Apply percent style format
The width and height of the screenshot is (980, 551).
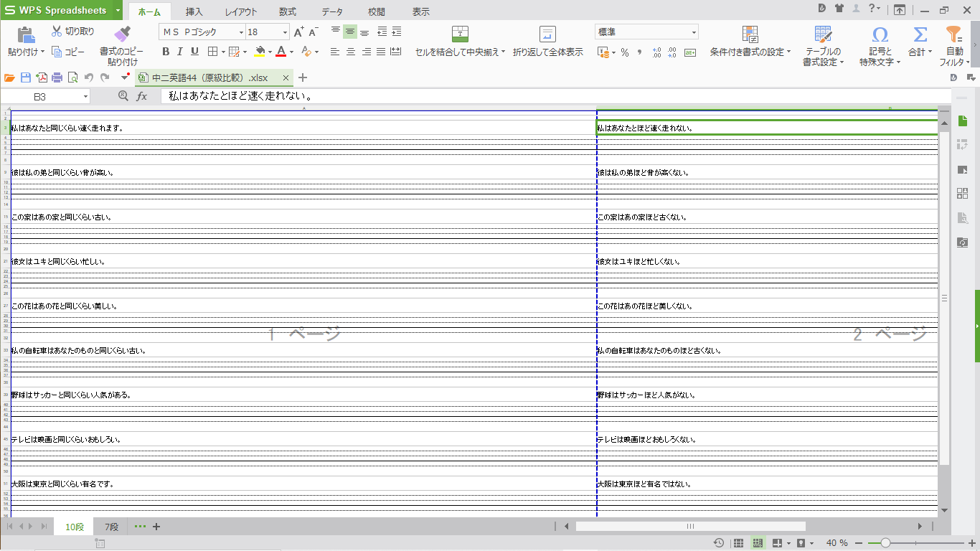pos(625,52)
